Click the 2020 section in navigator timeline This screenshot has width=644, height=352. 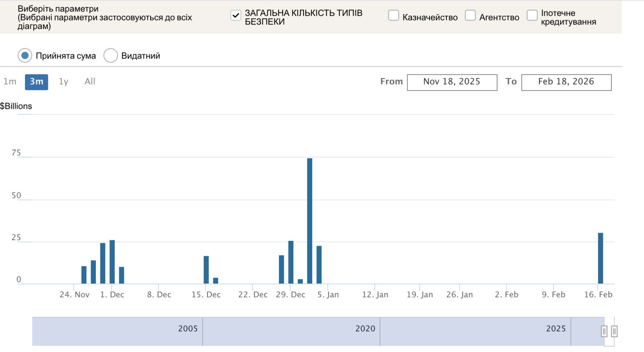[x=291, y=331]
